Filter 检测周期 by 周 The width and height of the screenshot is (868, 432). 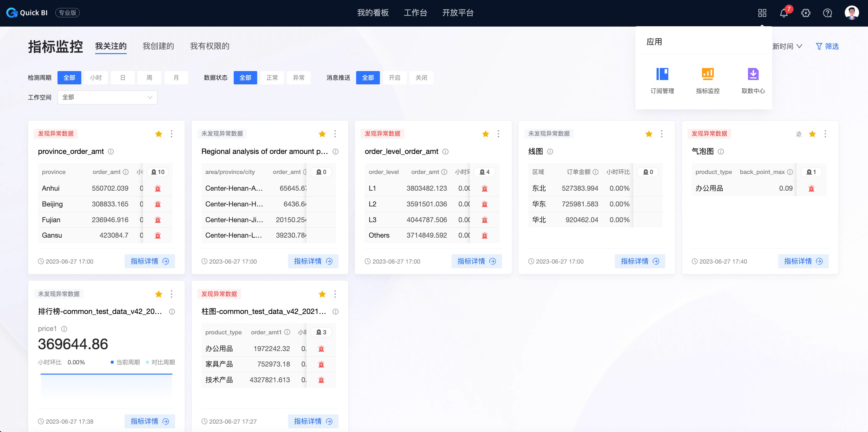click(x=149, y=78)
